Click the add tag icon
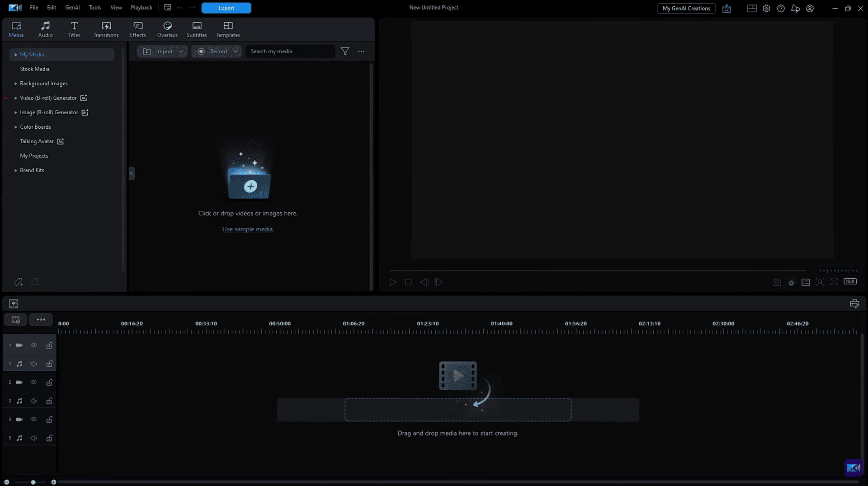The image size is (868, 486). 18,282
